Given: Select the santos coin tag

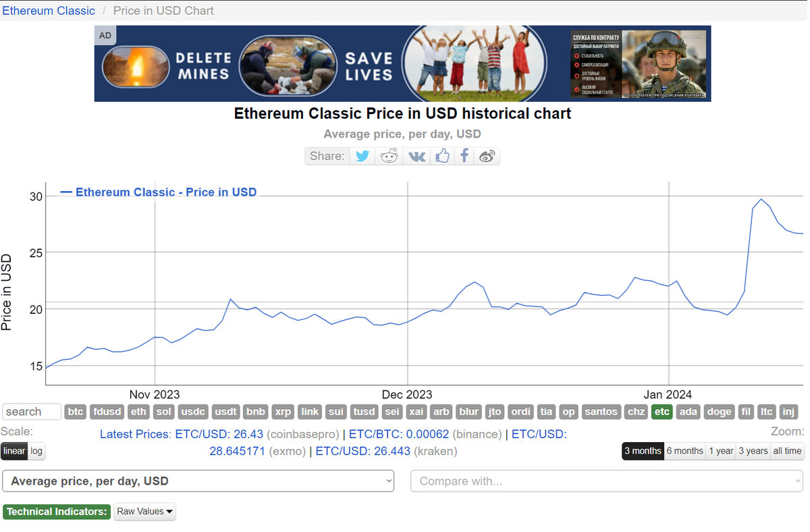Looking at the screenshot, I should [x=601, y=412].
